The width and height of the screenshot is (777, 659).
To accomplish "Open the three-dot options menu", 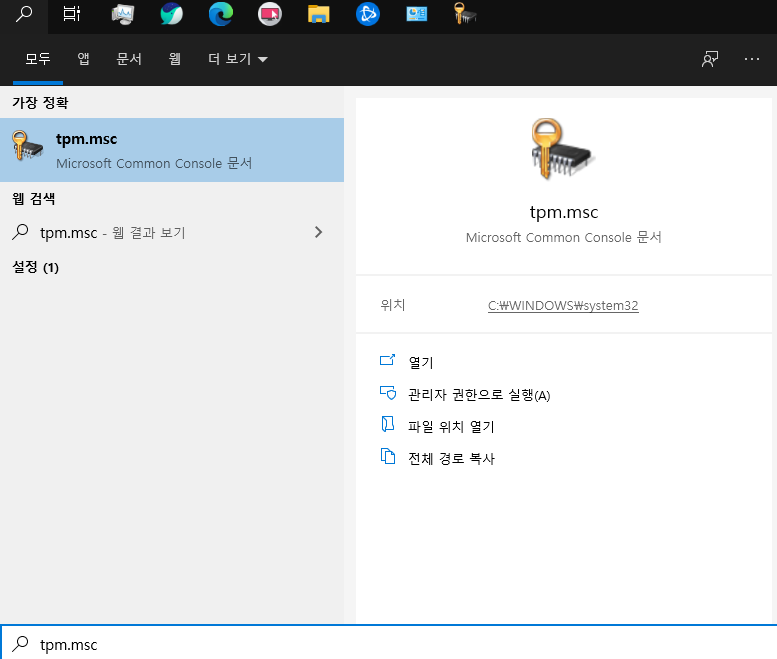I will click(752, 59).
